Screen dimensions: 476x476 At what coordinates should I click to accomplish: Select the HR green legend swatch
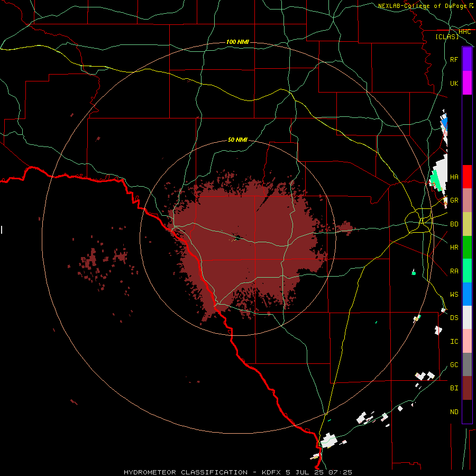click(x=467, y=248)
